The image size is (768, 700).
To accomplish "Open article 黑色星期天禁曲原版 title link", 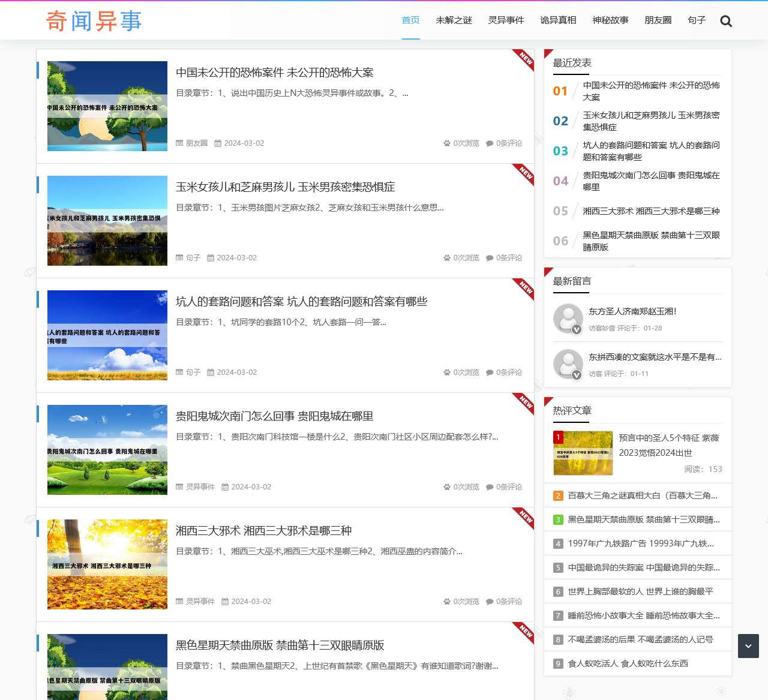I will [280, 645].
